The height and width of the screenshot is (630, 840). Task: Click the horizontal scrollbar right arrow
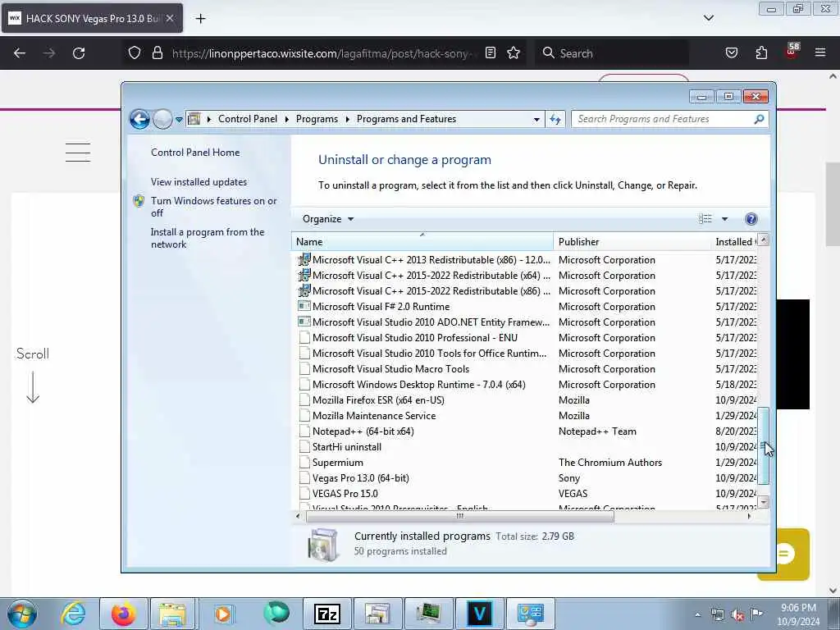749,516
